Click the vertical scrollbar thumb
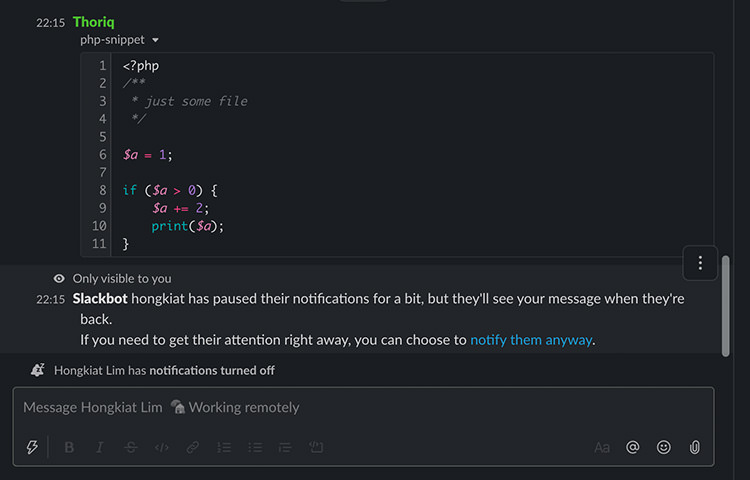This screenshot has height=480, width=750. [x=726, y=306]
